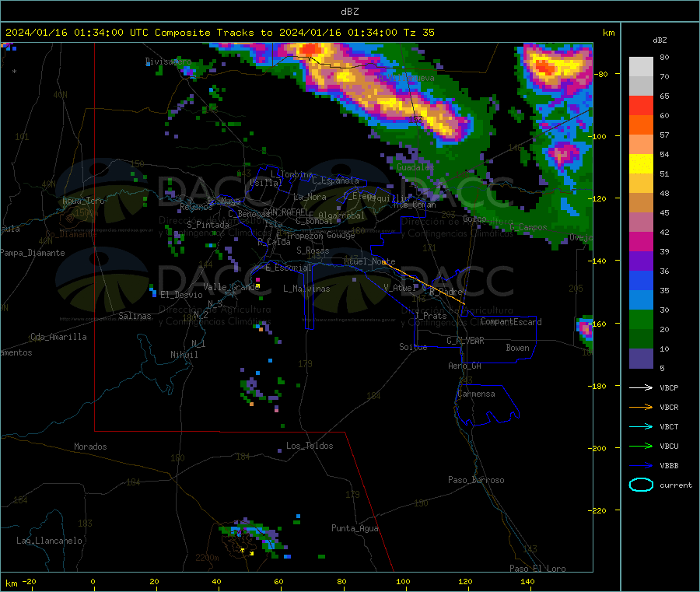This screenshot has height=592, width=700.
Task: Click the L_Malvinas location label
Action: pos(306,289)
